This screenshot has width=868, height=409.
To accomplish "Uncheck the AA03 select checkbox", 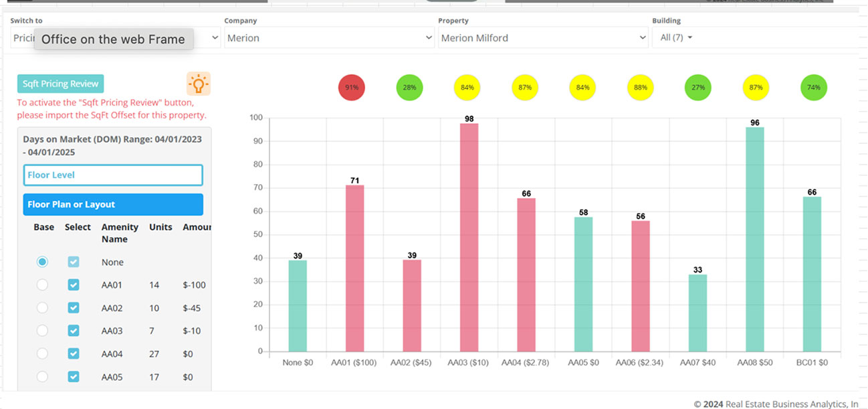I will [74, 330].
